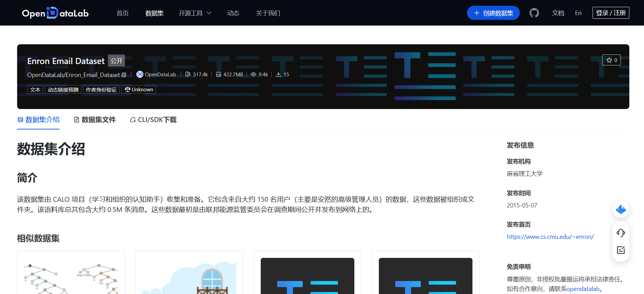The height and width of the screenshot is (294, 644).
Task: Switch to the CLI/SDK下载 tab
Action: 153,120
